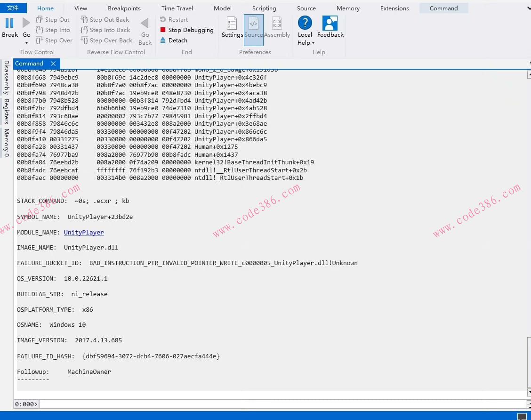
Task: Click the OS_VERSION 10.0.22621.1 value
Action: pyautogui.click(x=86, y=279)
